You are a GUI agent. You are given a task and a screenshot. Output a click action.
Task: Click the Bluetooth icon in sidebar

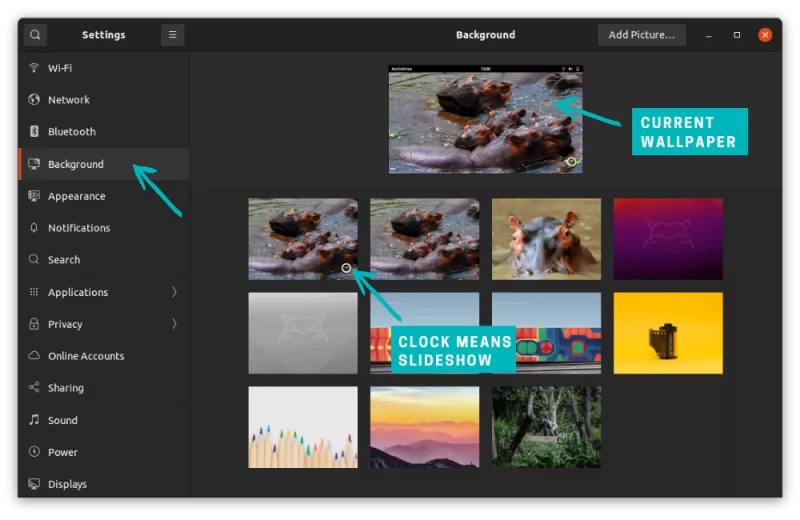pos(34,131)
